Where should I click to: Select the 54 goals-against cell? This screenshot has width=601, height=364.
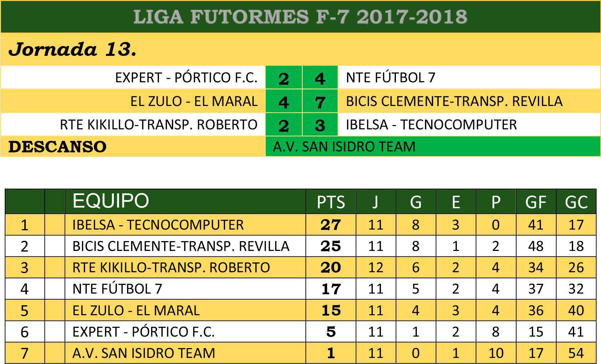(576, 353)
